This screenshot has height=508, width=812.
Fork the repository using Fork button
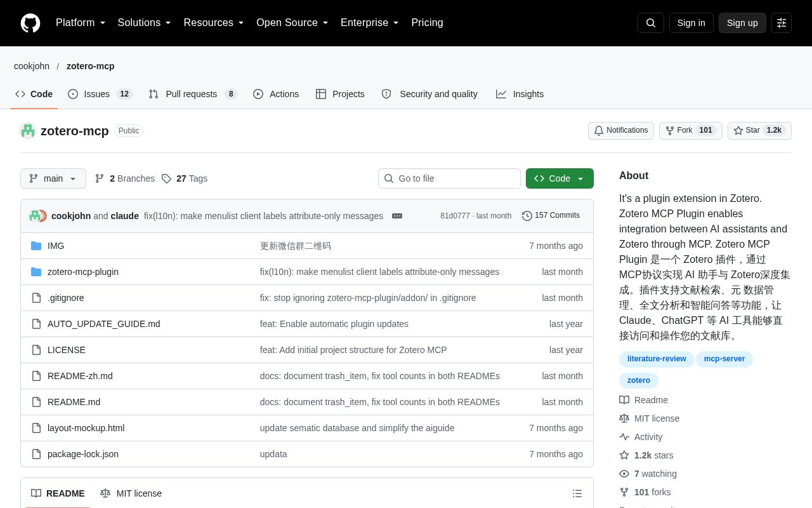(691, 131)
